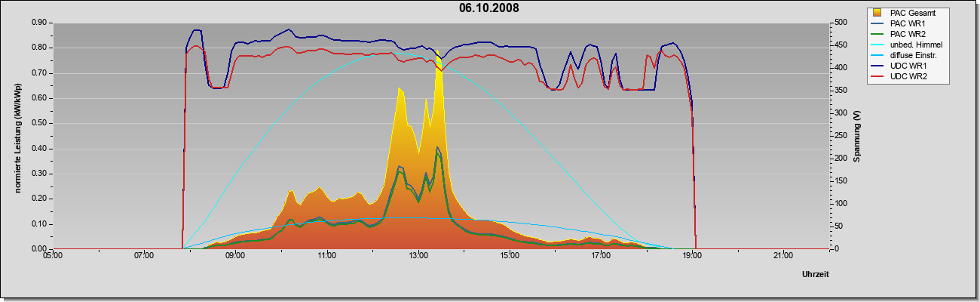Image resolution: width=980 pixels, height=302 pixels.
Task: Select the PAC WR2 legend entry
Action: [908, 34]
